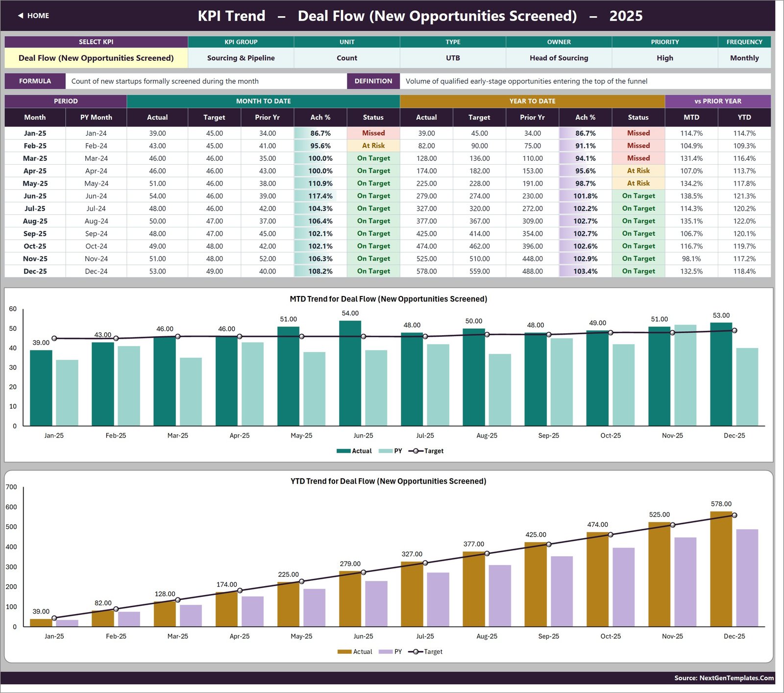Click the 138.5% vs prior year MTD cell
Viewport: 784px width, 693px height.
pos(691,196)
